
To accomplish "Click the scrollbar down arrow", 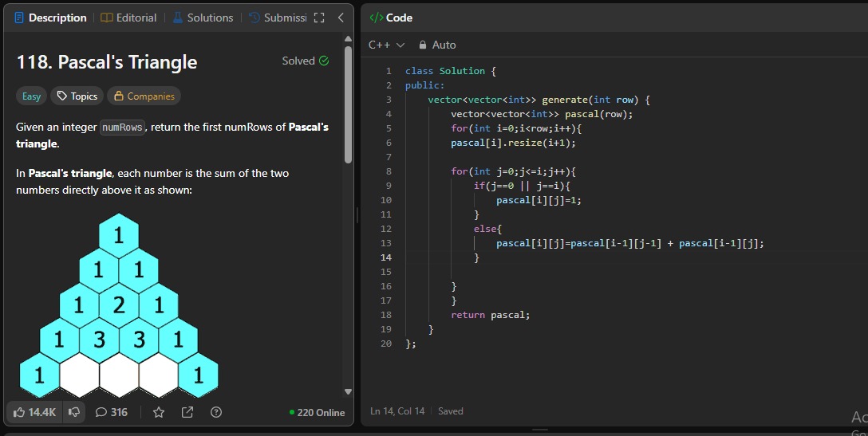I will tap(348, 391).
